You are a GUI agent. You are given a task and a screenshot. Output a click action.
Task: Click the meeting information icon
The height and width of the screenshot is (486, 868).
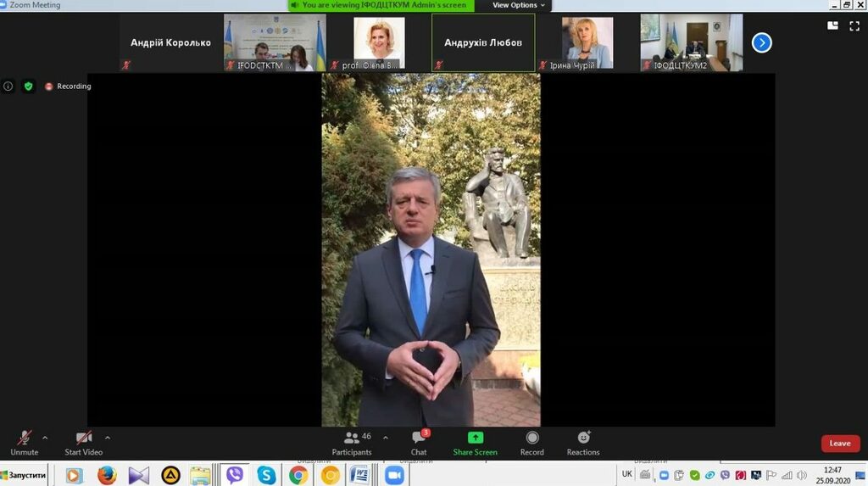[8, 86]
